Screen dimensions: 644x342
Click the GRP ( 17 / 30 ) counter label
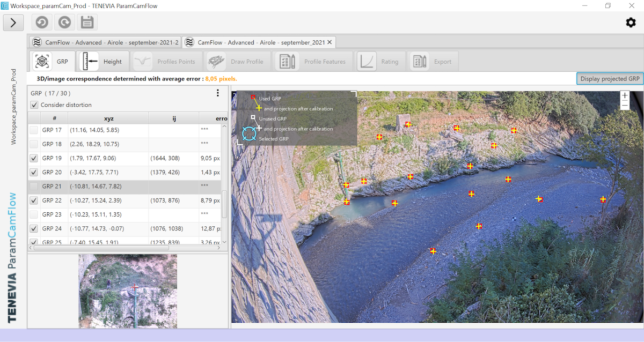coord(50,93)
